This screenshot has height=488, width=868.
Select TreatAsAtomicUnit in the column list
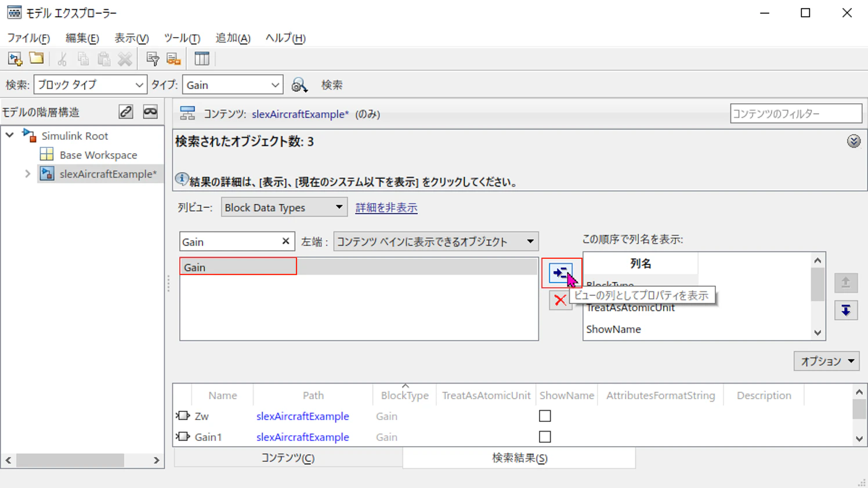tap(631, 308)
